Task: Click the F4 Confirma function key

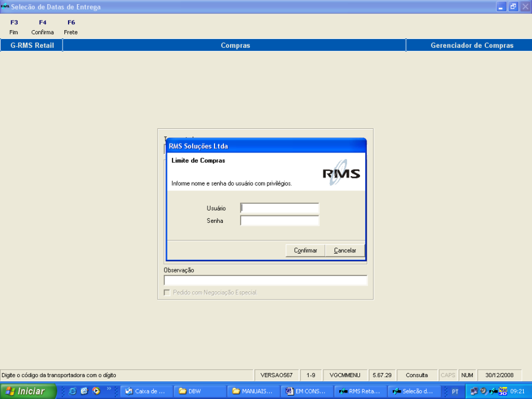Action: click(x=43, y=27)
